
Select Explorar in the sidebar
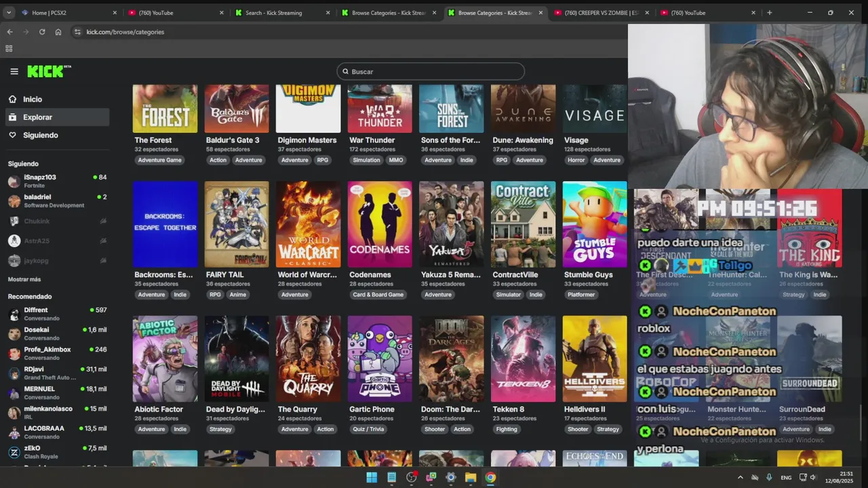pos(57,117)
